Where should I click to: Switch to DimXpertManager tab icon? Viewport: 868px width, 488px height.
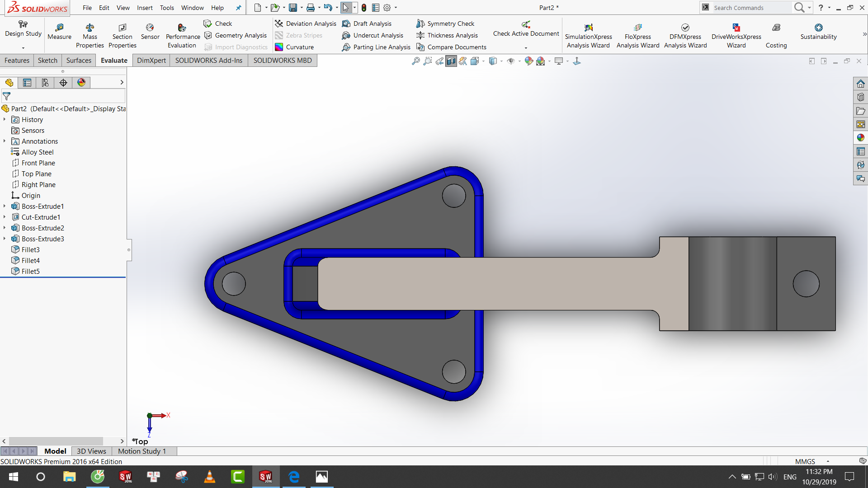pos(63,83)
